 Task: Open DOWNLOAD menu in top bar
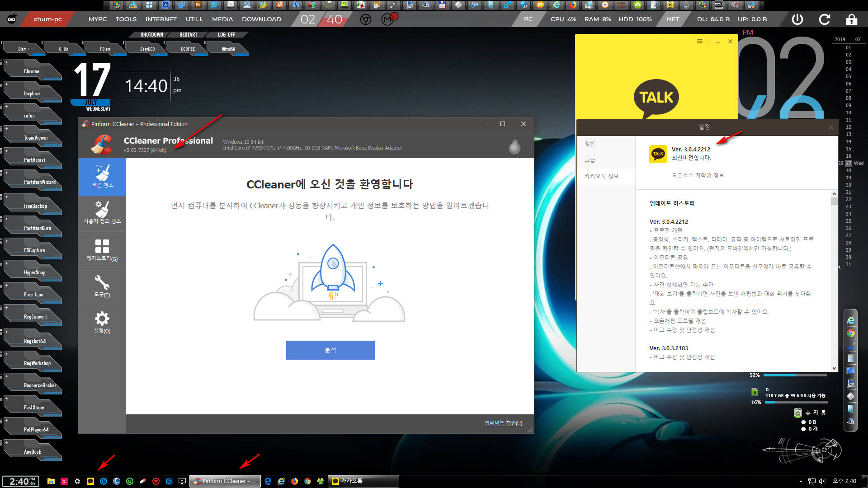point(261,19)
